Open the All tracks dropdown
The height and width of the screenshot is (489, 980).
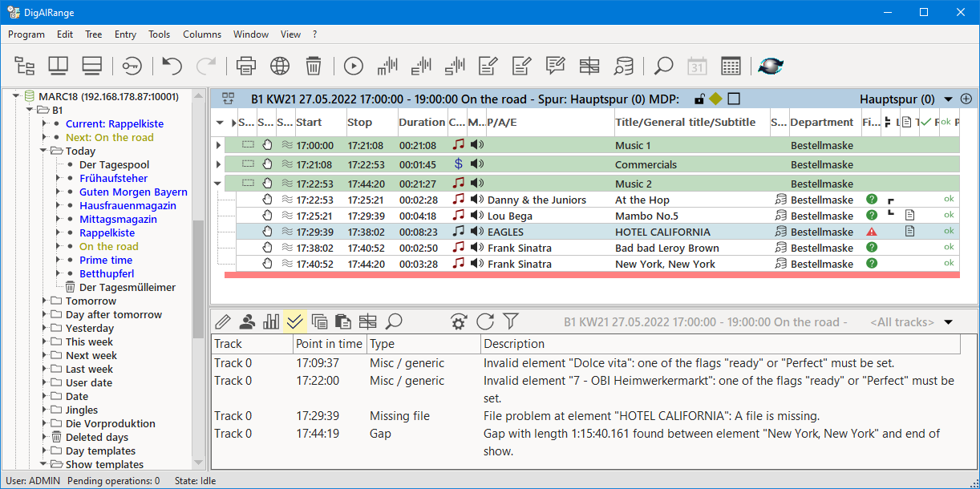(x=949, y=322)
